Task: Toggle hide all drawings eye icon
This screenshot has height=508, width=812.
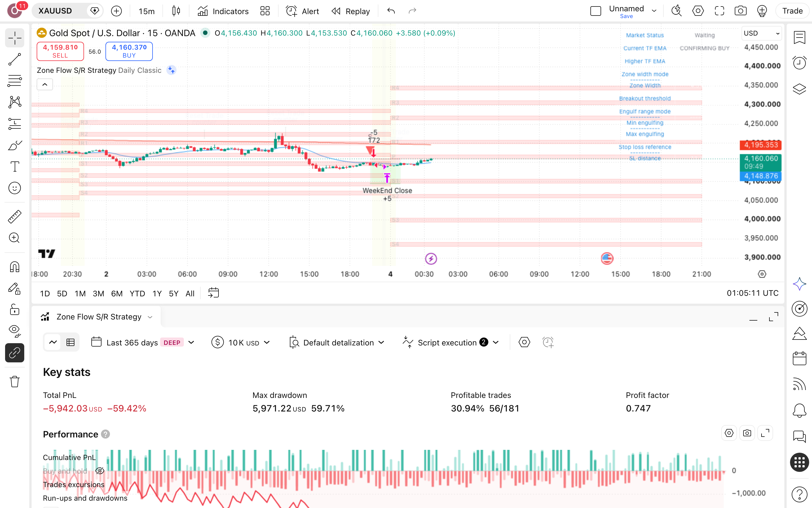Action: coord(14,331)
